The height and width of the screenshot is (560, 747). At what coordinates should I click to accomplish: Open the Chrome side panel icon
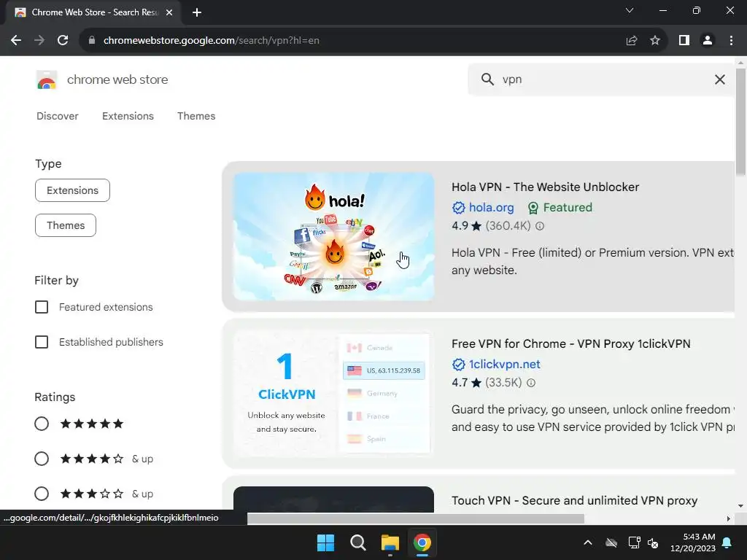coord(684,41)
